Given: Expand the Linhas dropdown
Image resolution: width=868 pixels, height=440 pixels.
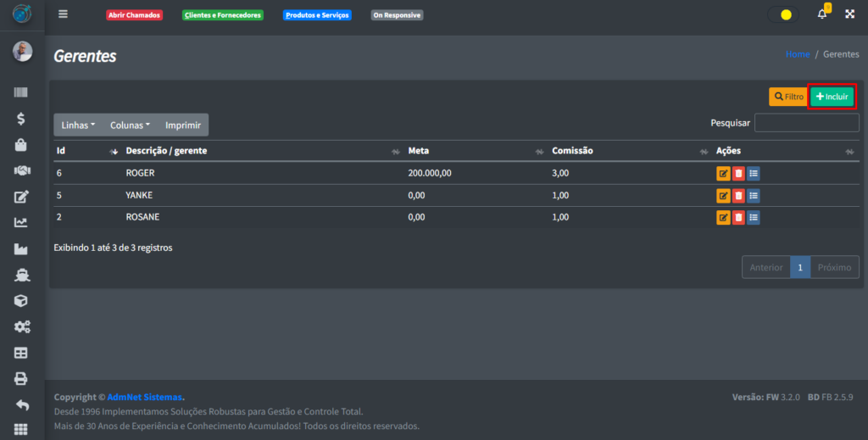Looking at the screenshot, I should coord(78,125).
